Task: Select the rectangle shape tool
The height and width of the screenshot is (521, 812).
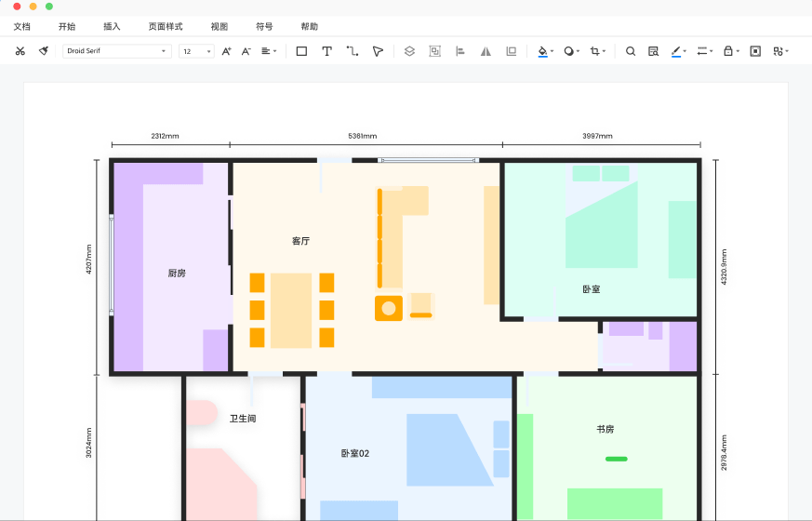Action: pyautogui.click(x=301, y=51)
